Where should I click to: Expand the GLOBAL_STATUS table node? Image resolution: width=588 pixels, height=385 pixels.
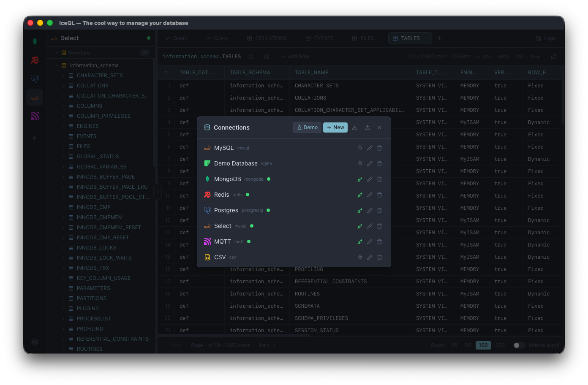(64, 157)
